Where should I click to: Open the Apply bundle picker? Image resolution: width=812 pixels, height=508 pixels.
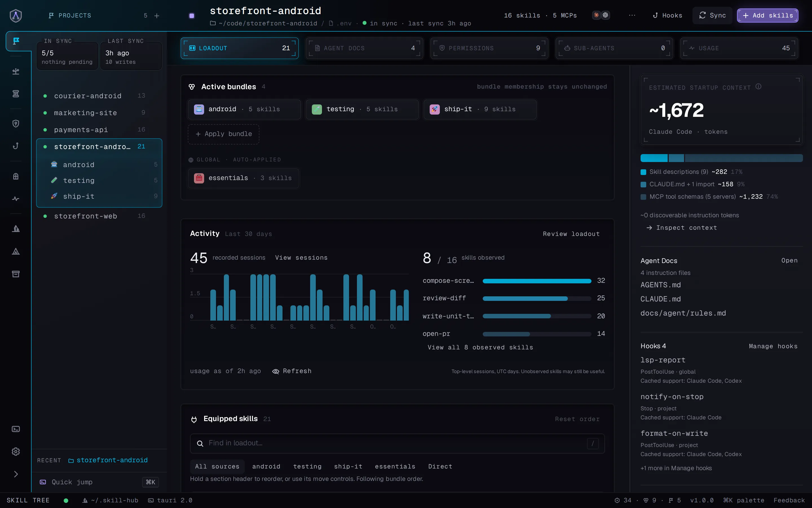pyautogui.click(x=224, y=134)
